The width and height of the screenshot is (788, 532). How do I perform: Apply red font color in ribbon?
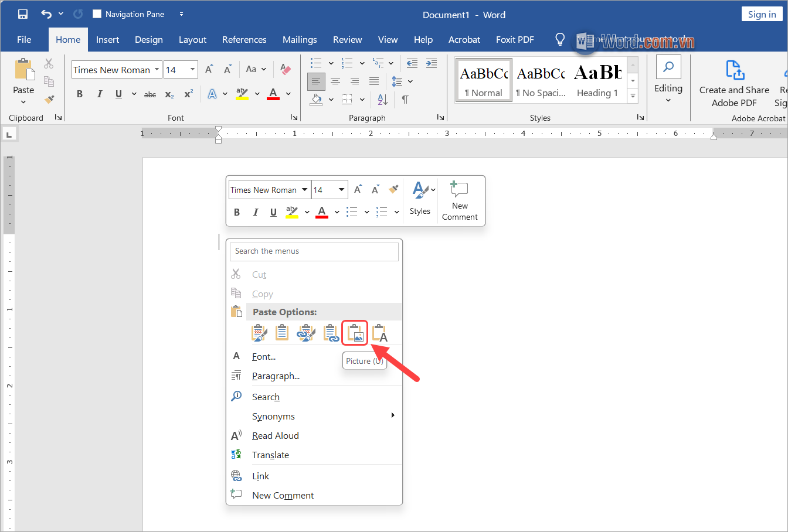[273, 94]
